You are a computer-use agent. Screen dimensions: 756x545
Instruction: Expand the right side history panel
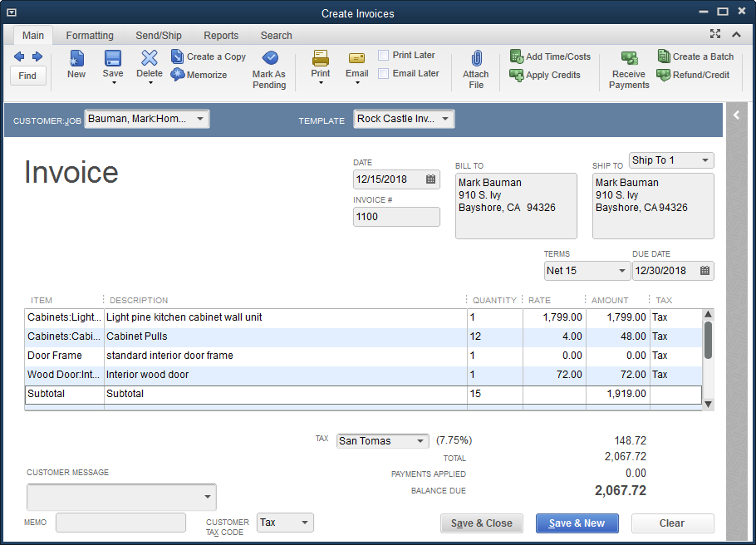tap(736, 115)
